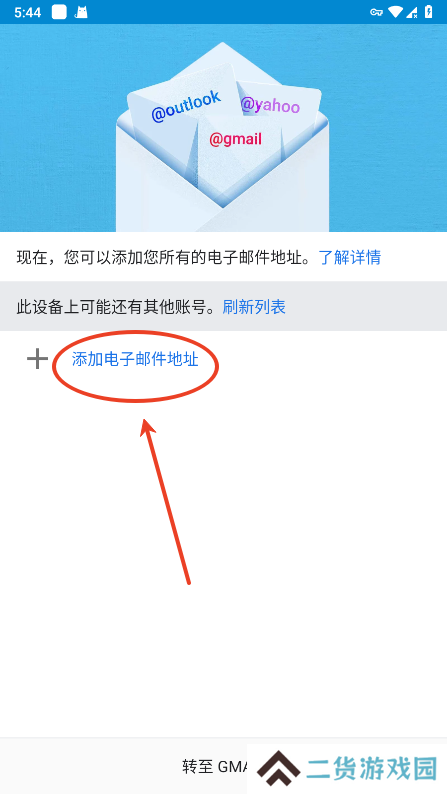Tap the battery charging icon
Image resolution: width=447 pixels, height=794 pixels.
coord(428,12)
